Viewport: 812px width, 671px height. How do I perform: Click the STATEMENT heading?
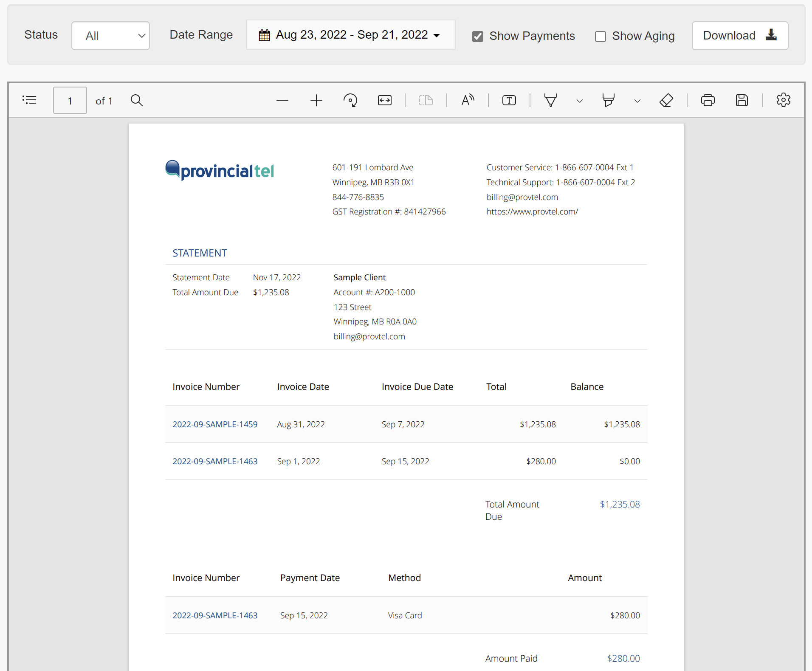click(x=200, y=253)
